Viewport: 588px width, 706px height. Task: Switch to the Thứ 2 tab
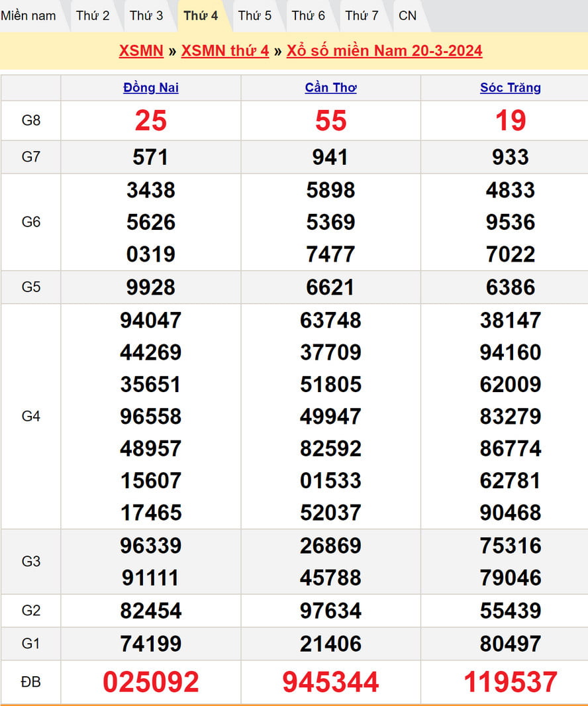point(93,15)
